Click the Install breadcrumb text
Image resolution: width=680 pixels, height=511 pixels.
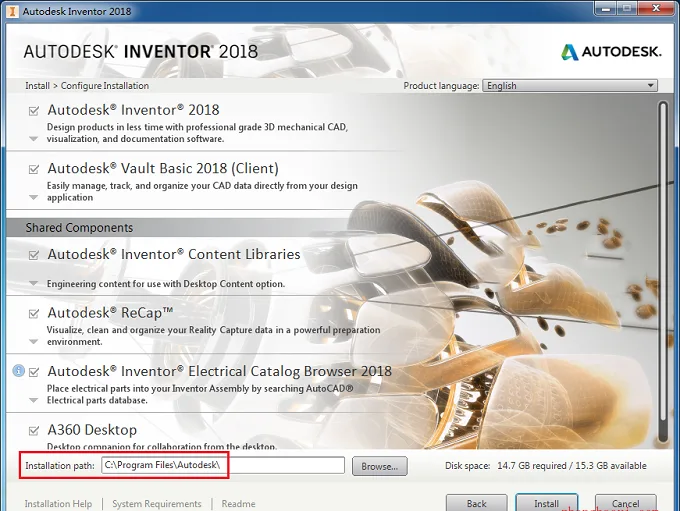37,86
